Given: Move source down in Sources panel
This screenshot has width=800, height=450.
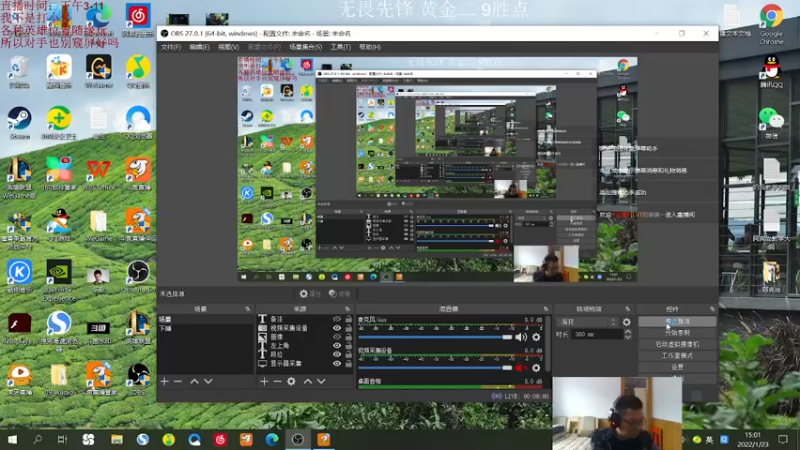Looking at the screenshot, I should pyautogui.click(x=321, y=381).
